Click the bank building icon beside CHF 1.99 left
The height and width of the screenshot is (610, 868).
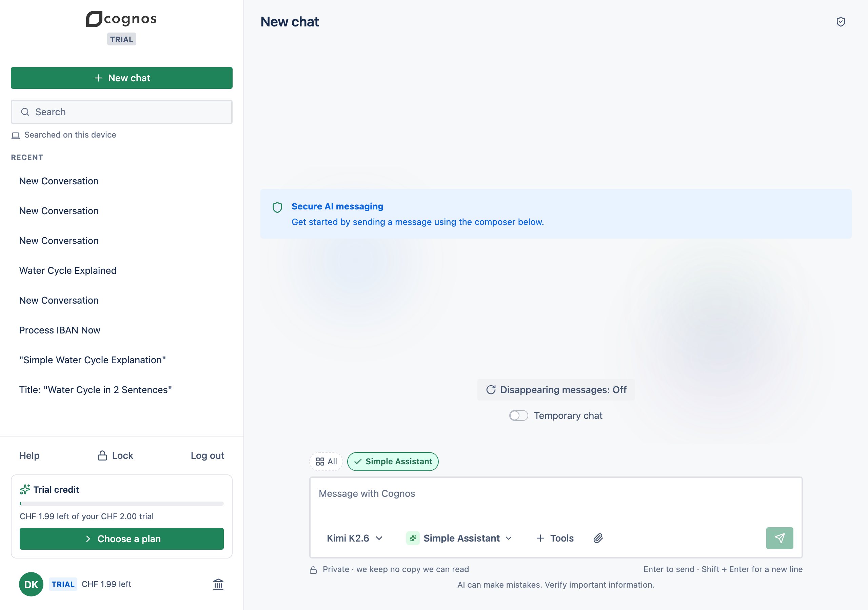[218, 584]
